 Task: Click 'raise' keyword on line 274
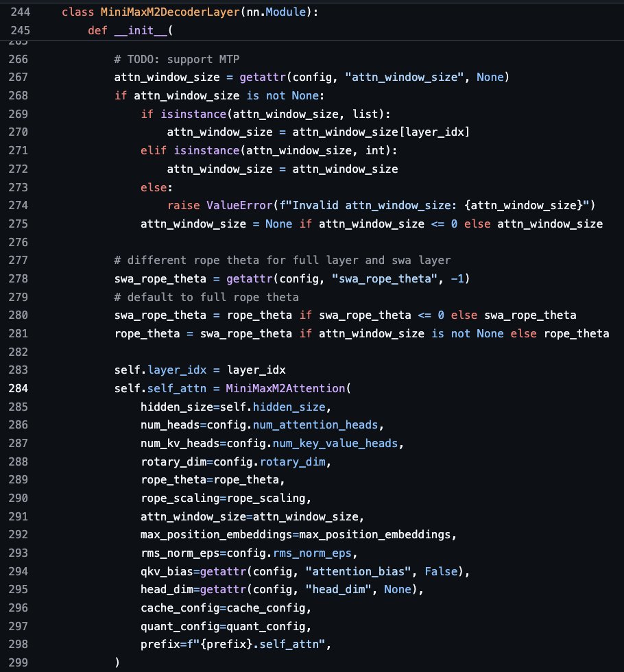(x=184, y=205)
